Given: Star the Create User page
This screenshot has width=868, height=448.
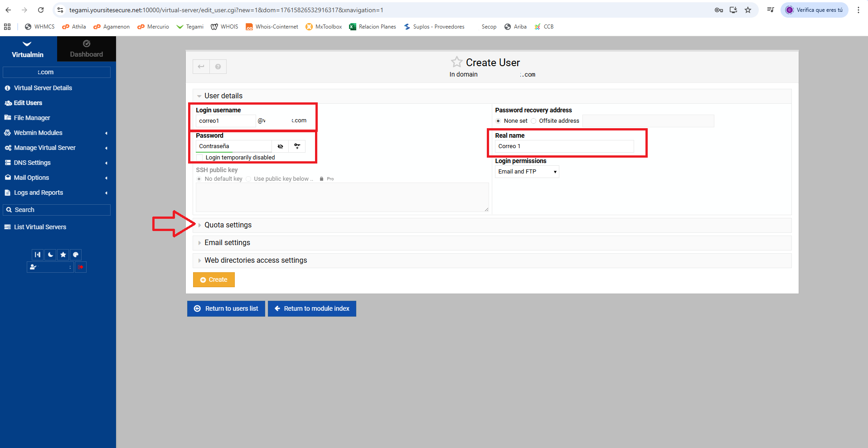Looking at the screenshot, I should (x=456, y=62).
